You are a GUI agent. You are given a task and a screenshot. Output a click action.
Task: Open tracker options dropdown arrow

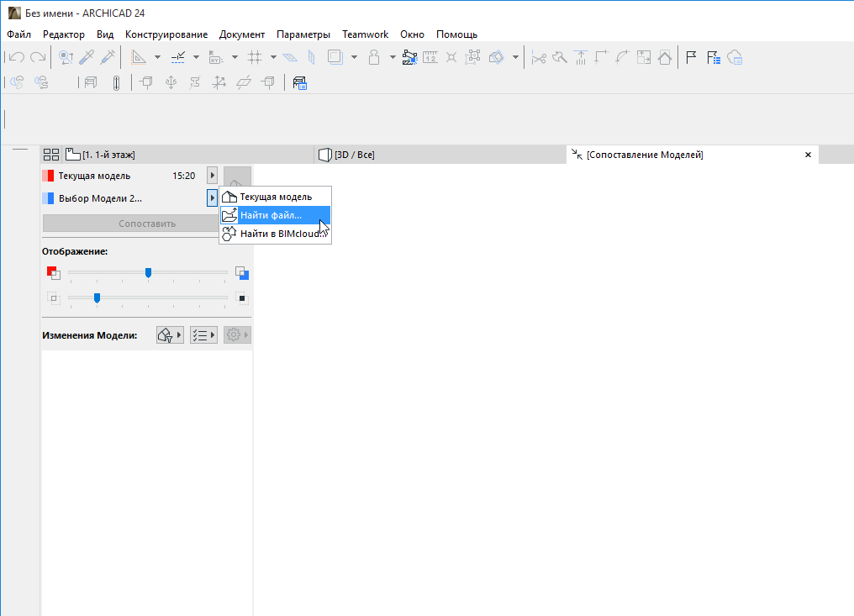click(235, 57)
